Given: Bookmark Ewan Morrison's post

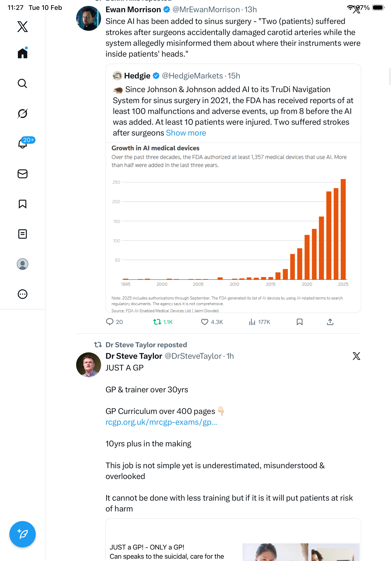Looking at the screenshot, I should (299, 322).
